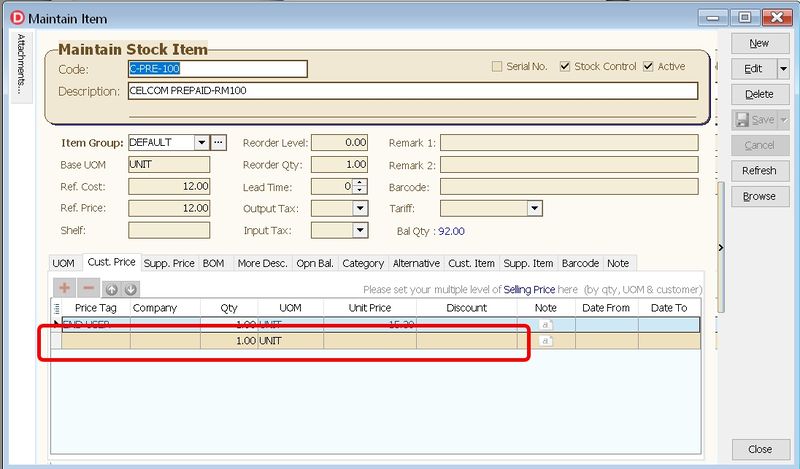The width and height of the screenshot is (800, 469).
Task: Open the Item Group dropdown
Action: 201,143
